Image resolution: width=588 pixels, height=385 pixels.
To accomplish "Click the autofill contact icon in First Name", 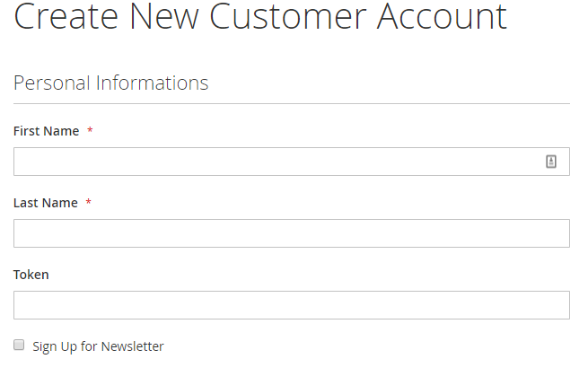I will (x=551, y=162).
